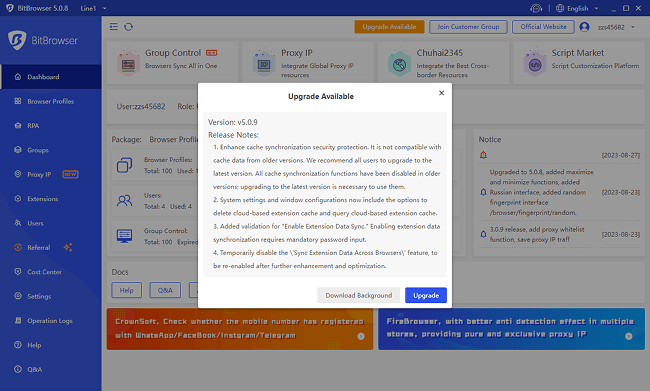Viewport: 650px width, 391px height.
Task: Click the globe language icon
Action: (x=560, y=8)
